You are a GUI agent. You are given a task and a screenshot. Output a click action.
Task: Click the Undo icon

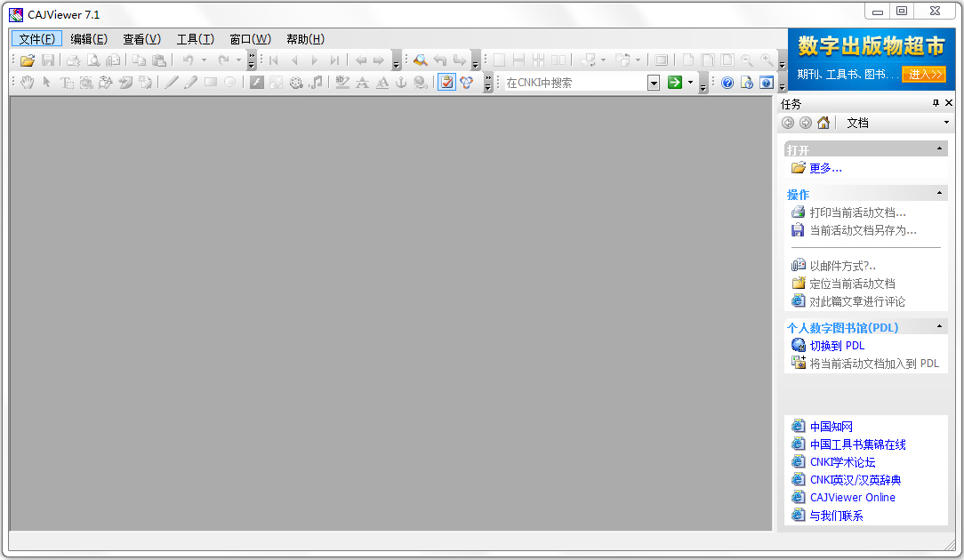point(189,60)
